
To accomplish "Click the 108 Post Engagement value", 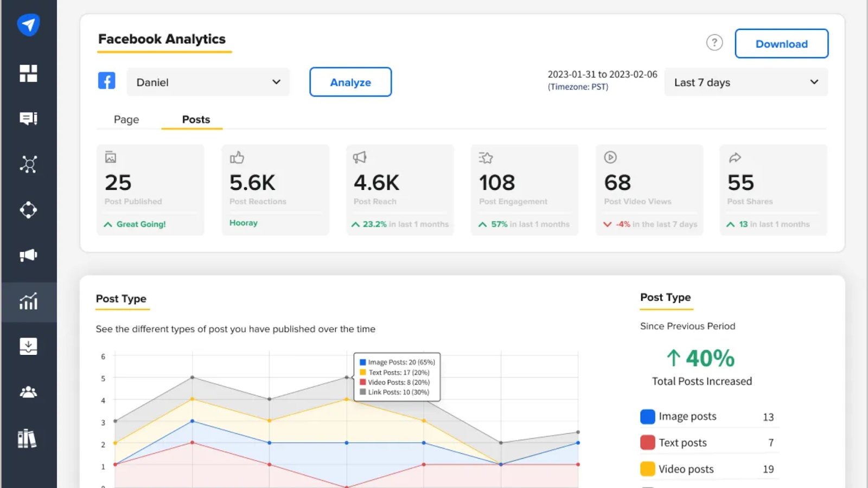I will pos(497,183).
